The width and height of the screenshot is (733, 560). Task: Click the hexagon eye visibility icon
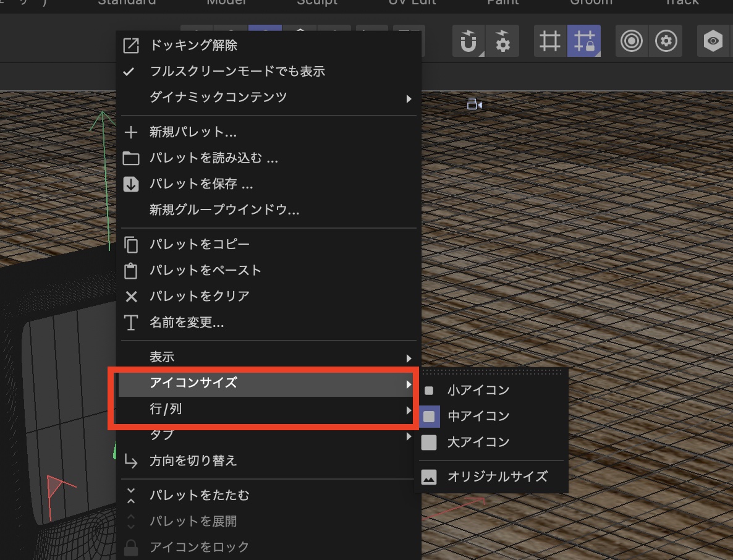pyautogui.click(x=713, y=42)
